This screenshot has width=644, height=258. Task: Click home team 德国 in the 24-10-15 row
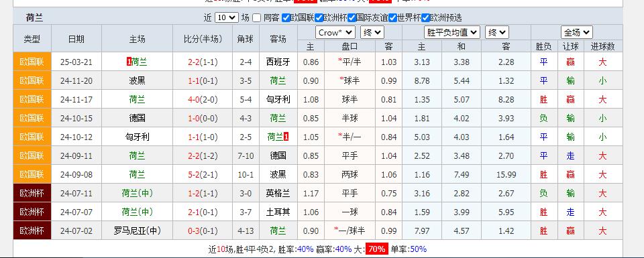tap(137, 118)
